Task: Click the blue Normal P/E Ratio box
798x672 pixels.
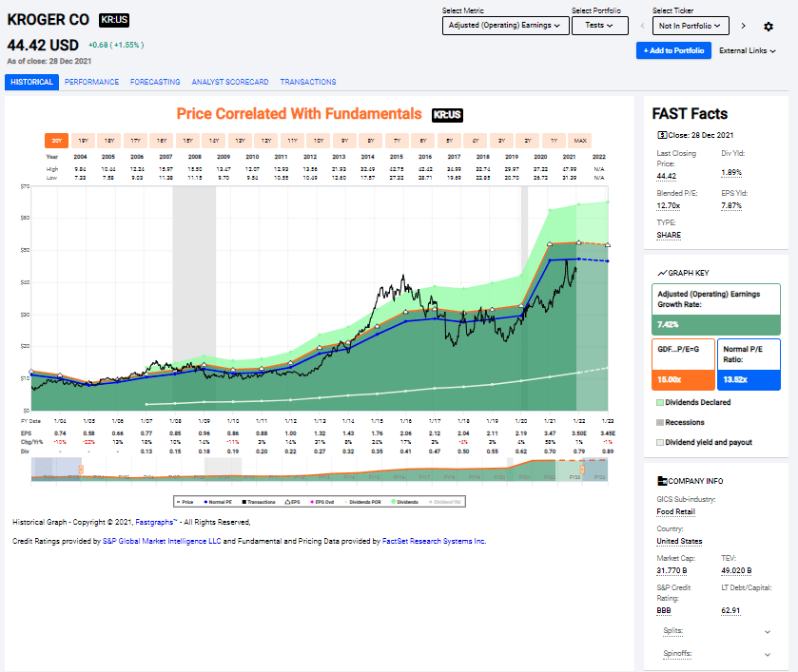Action: point(749,365)
